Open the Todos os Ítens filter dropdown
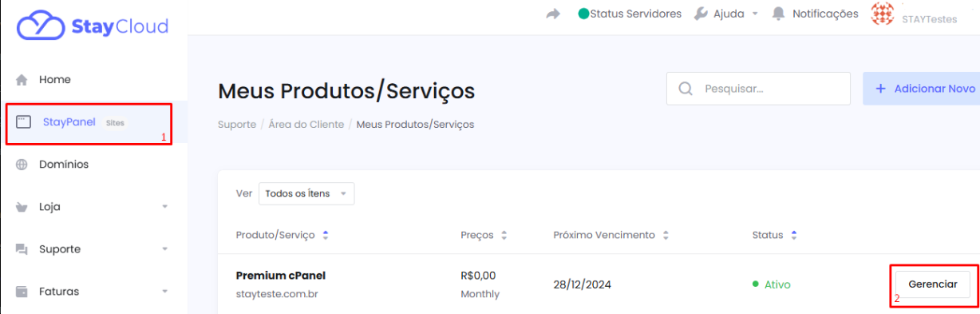Viewport: 980px width, 314px height. point(306,193)
